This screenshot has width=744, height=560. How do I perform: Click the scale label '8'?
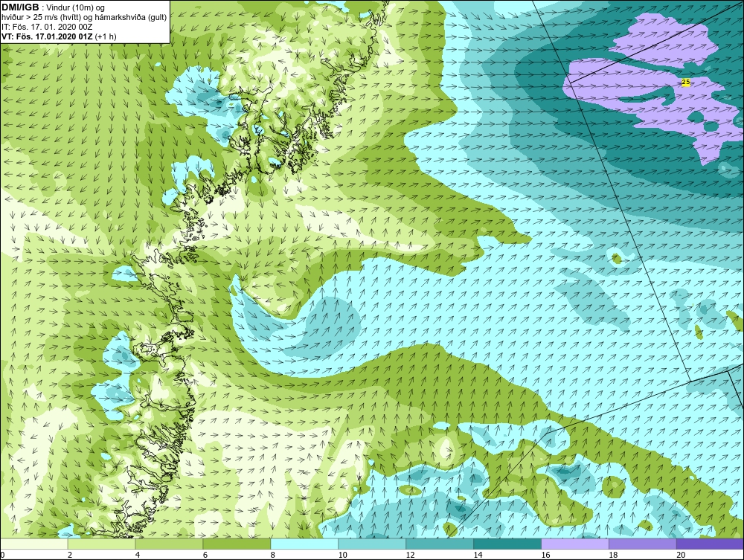click(273, 555)
